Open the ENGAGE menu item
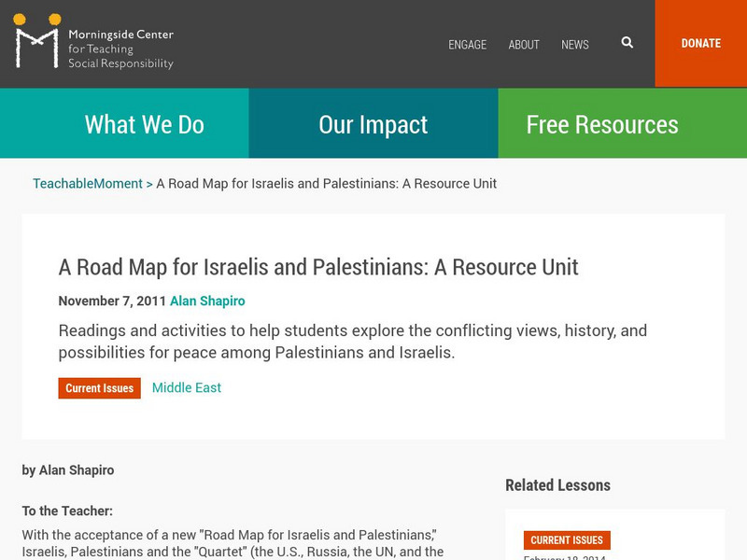Screen dimensions: 747x560 467,44
